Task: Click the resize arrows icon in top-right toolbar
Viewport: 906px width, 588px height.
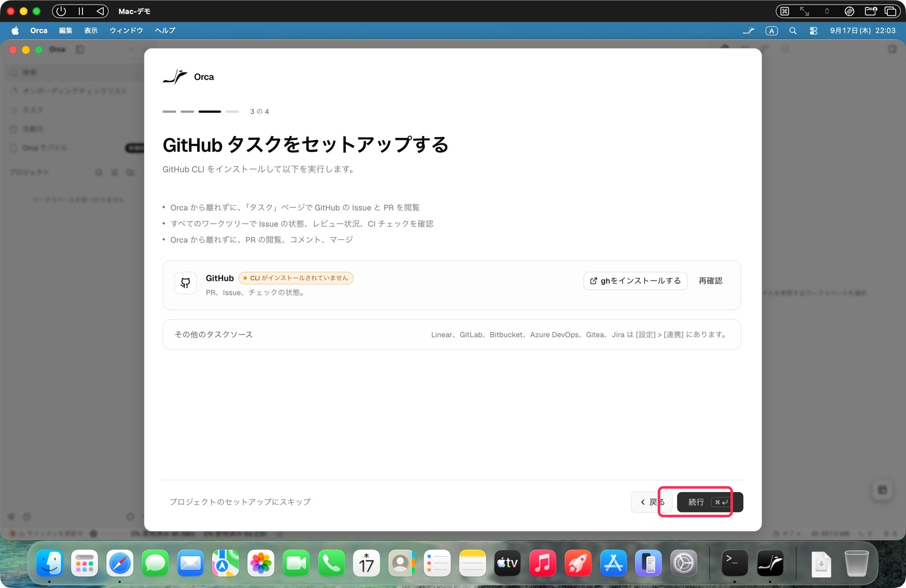Action: point(804,11)
